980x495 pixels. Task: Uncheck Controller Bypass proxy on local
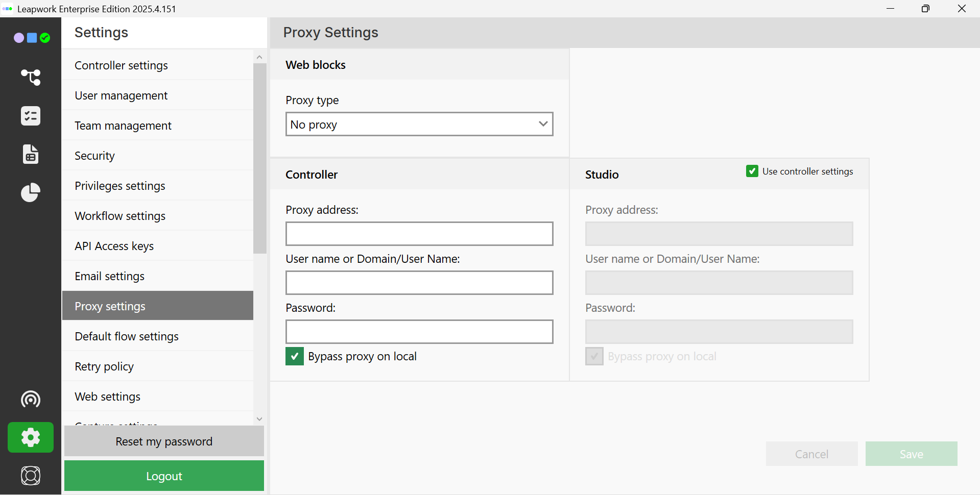click(295, 356)
